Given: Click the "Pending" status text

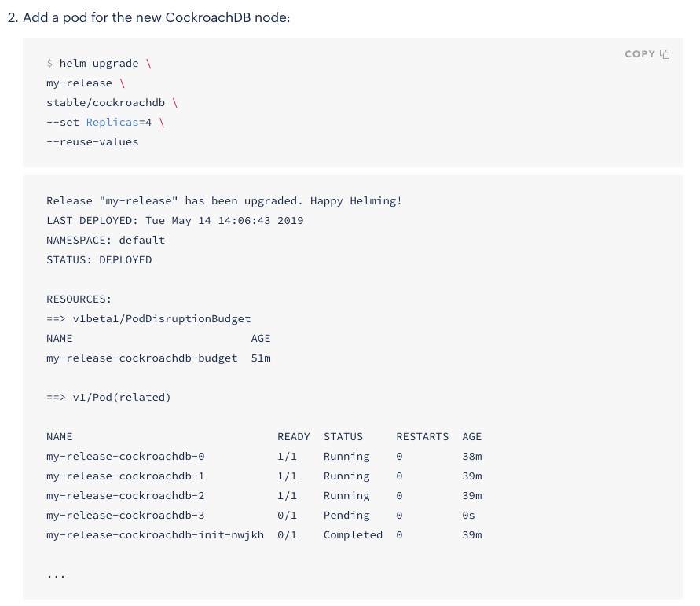Looking at the screenshot, I should tap(346, 516).
